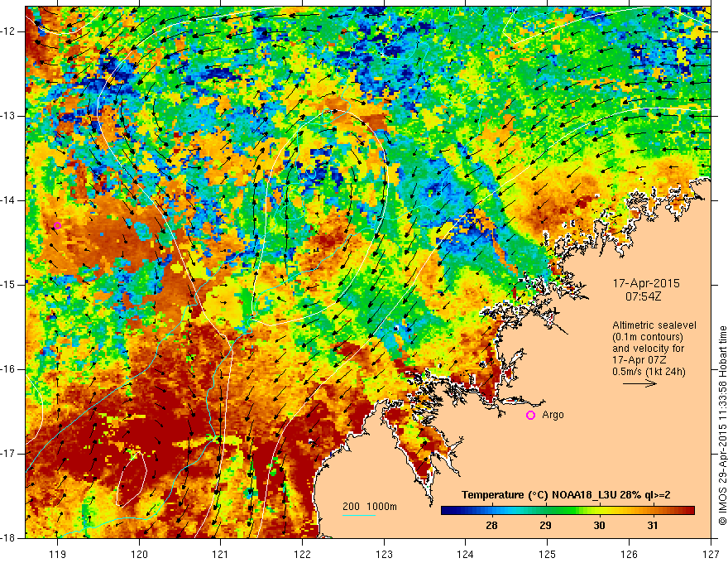Click the temperature color scale bar
This screenshot has width=728, height=563.
click(x=568, y=511)
